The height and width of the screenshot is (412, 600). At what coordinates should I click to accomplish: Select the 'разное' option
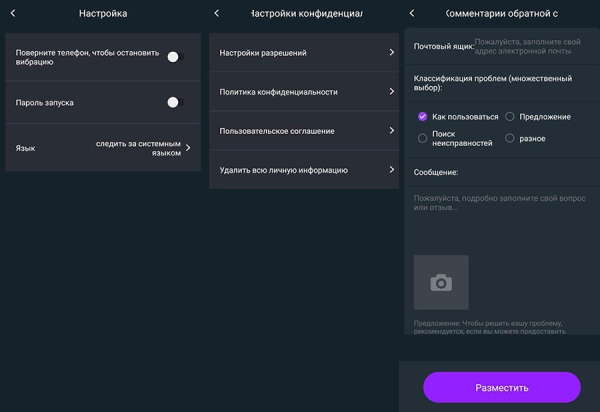click(510, 138)
